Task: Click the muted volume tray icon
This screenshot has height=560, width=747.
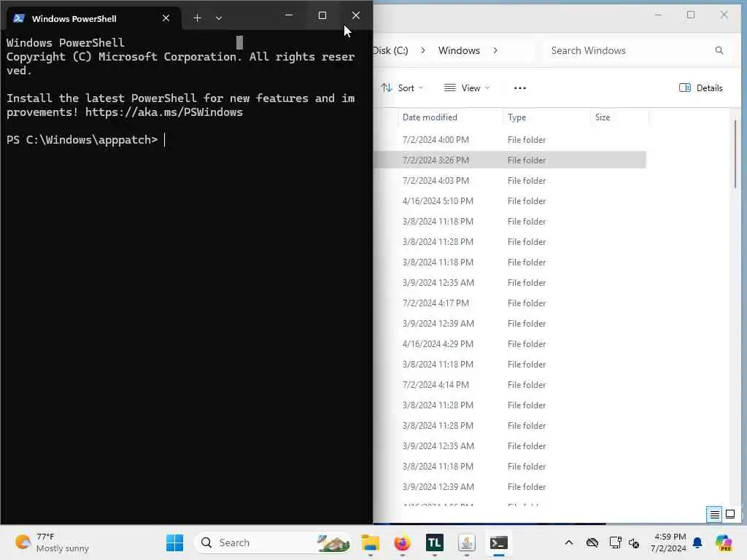Action: [x=634, y=542]
